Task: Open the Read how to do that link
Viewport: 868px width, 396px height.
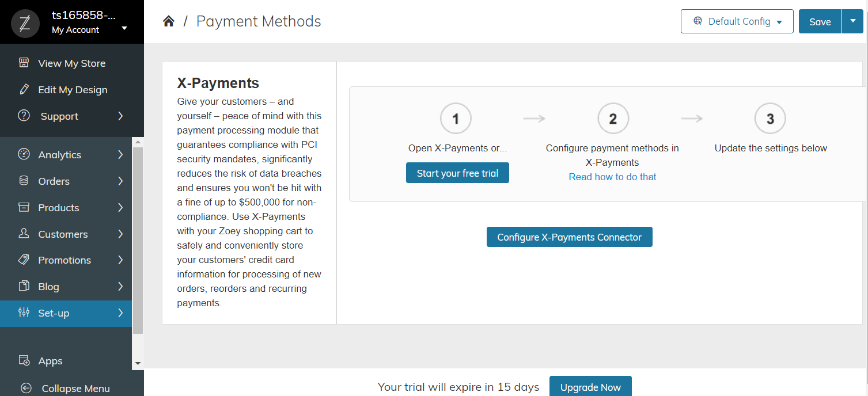Action: (612, 177)
